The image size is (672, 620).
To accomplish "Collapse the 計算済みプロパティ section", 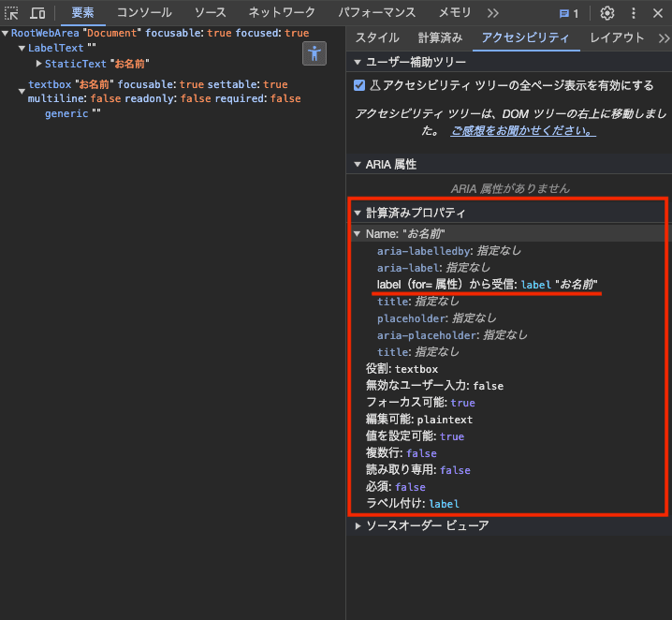I will (x=358, y=214).
